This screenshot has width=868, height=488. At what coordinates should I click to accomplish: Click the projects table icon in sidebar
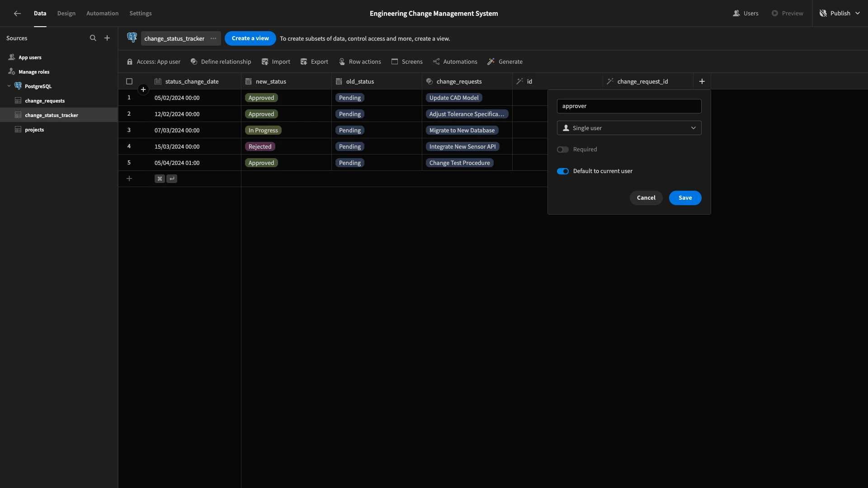[18, 130]
